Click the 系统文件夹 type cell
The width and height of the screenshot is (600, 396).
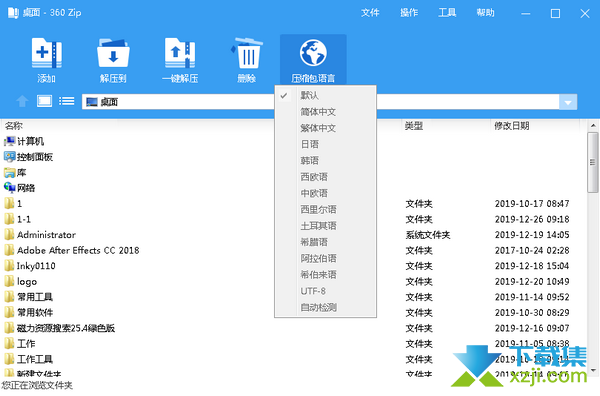428,235
